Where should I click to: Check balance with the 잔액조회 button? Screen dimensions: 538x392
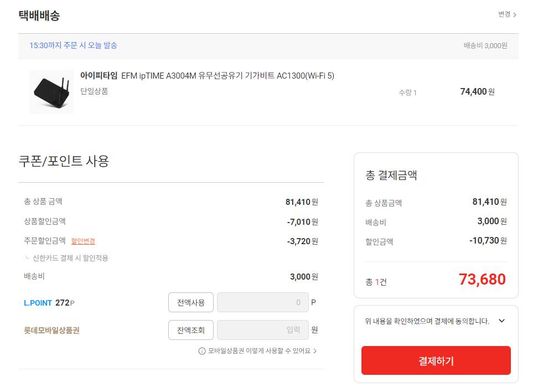point(191,331)
